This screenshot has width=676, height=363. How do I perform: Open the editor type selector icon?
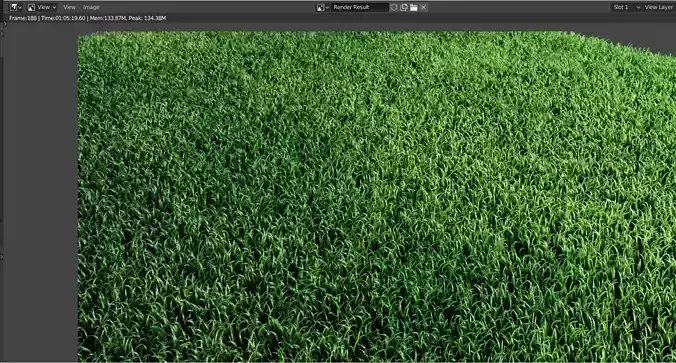pos(16,7)
